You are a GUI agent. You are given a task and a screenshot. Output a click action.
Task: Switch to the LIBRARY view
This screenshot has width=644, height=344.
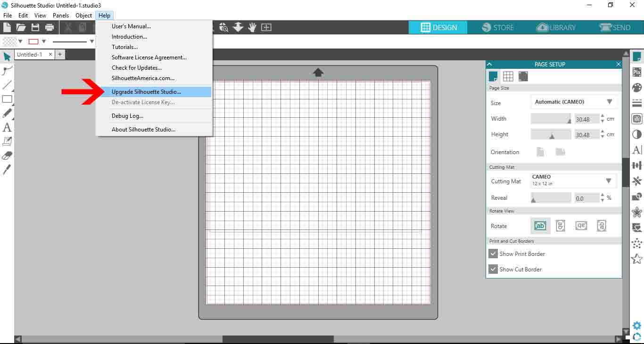click(556, 27)
